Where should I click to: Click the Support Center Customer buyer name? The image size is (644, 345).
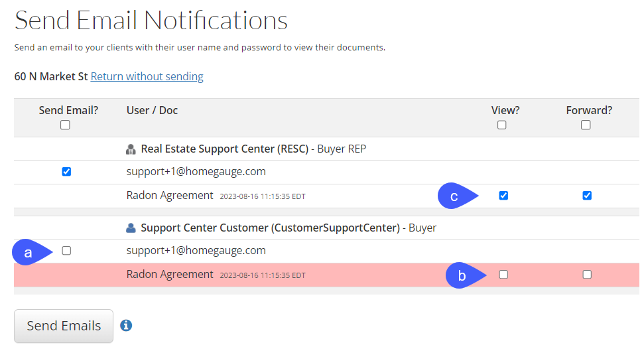pyautogui.click(x=270, y=228)
